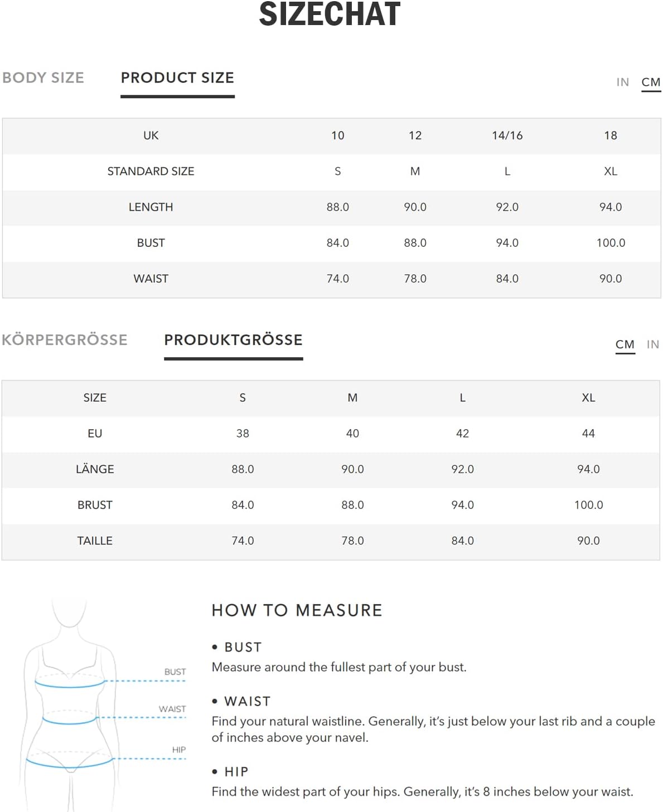663x812 pixels.
Task: Click the UK row header cell
Action: 151,135
